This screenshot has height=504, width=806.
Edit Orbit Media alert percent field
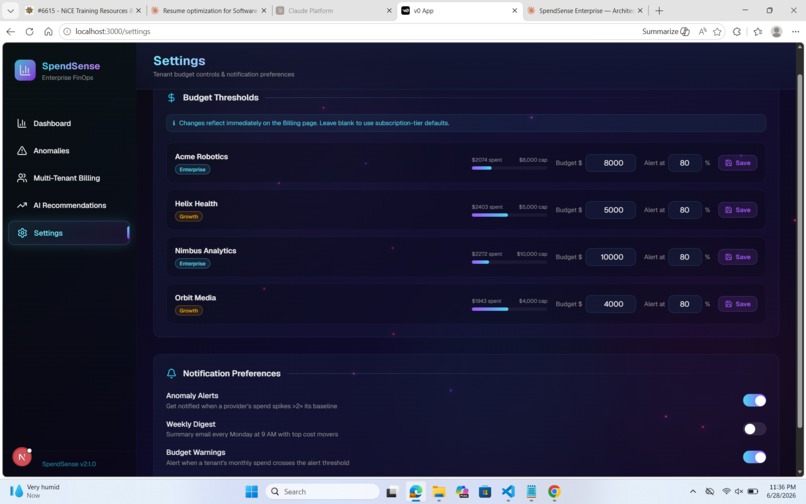(685, 304)
